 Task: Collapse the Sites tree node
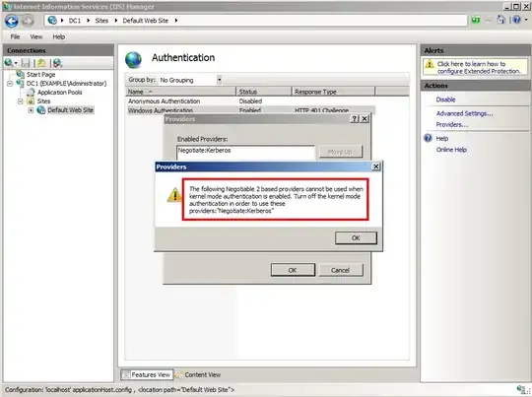click(x=20, y=101)
